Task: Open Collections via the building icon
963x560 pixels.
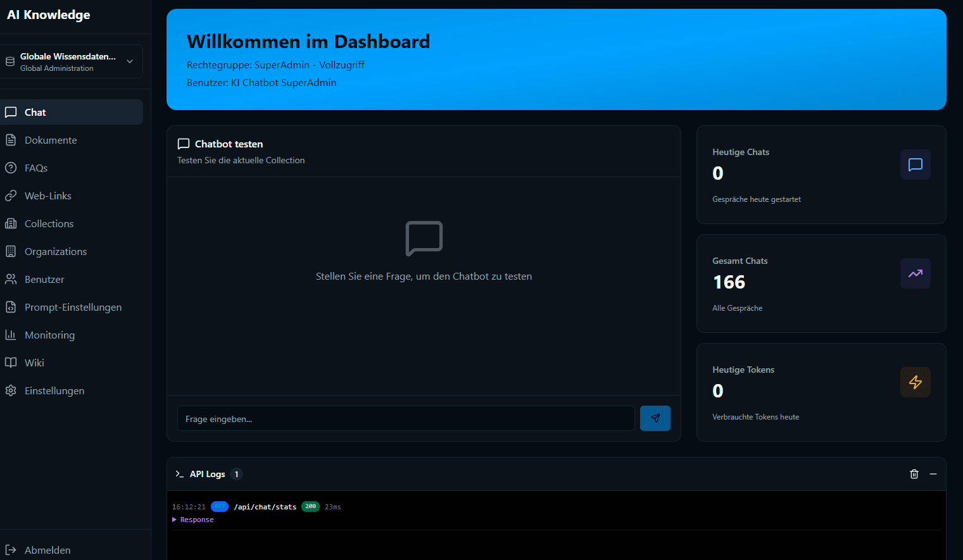Action: [11, 223]
